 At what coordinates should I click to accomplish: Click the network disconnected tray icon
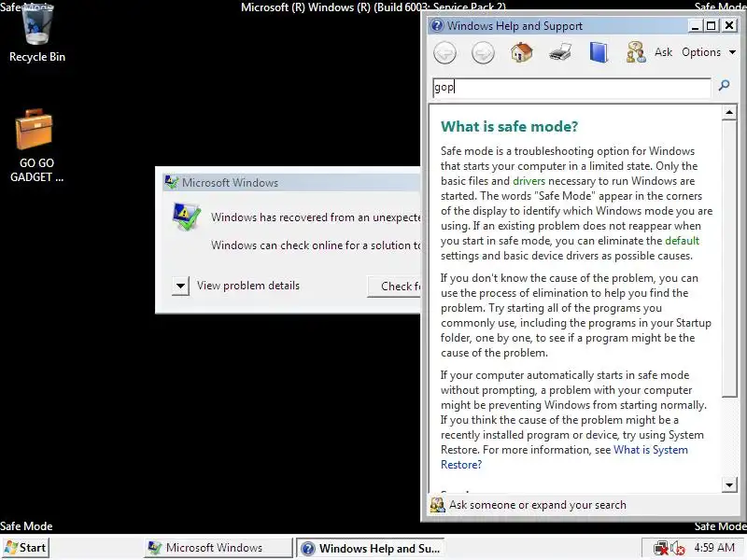pos(661,548)
